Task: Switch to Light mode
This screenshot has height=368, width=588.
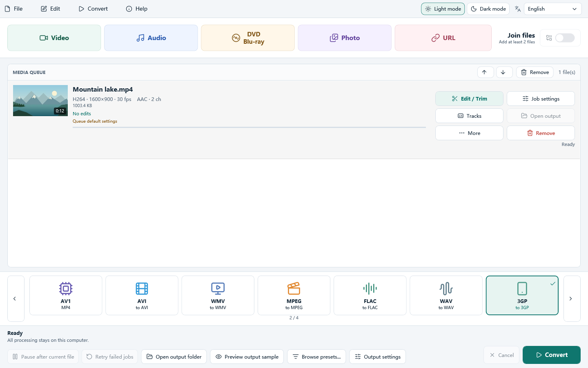Action: coord(443,9)
